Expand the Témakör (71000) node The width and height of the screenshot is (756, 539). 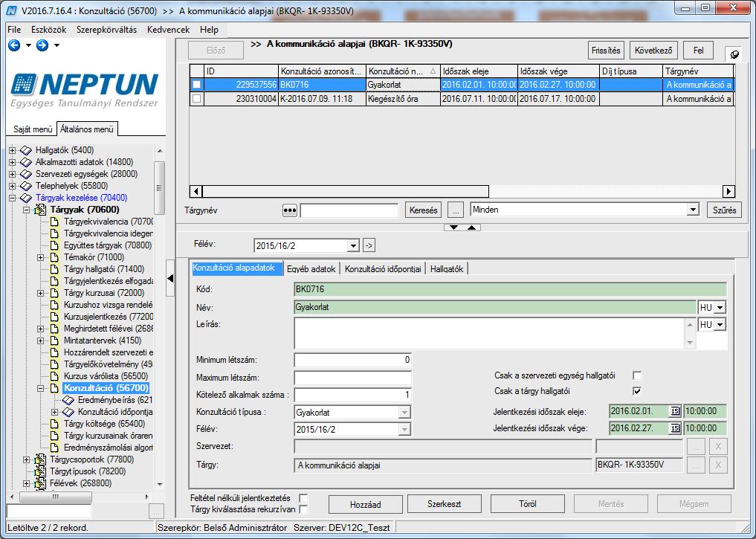(41, 257)
